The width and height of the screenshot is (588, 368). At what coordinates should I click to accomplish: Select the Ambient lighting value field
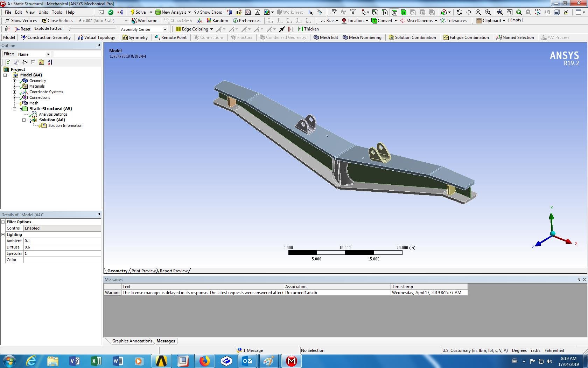62,241
